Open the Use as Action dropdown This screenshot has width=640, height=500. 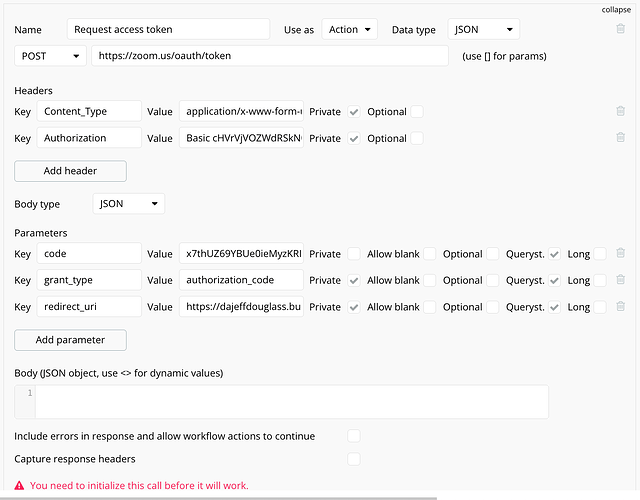point(349,30)
